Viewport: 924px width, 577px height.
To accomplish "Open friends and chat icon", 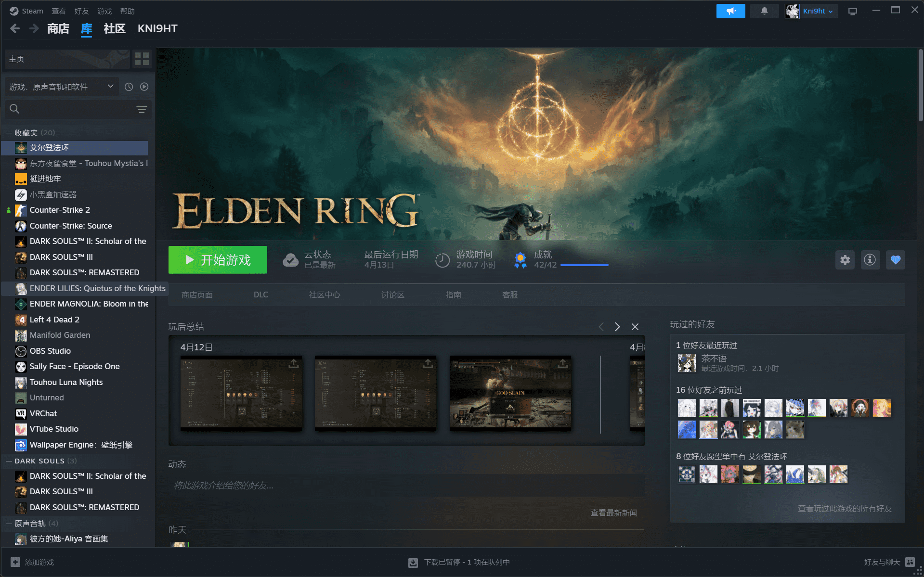I will [910, 562].
